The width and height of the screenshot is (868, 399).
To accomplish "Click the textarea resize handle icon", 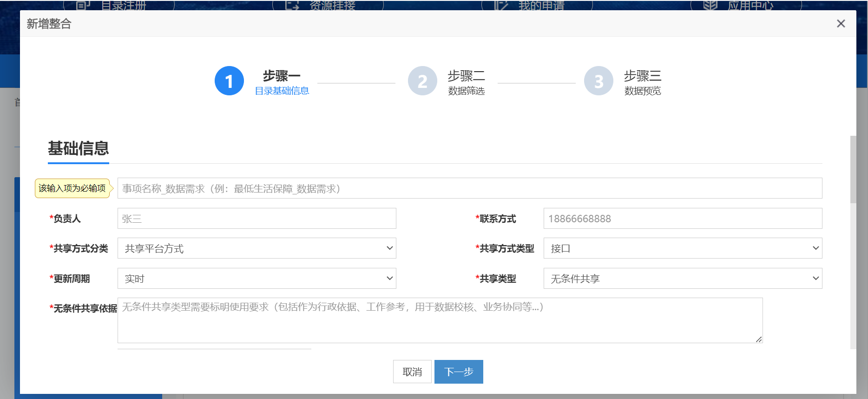I will [759, 339].
